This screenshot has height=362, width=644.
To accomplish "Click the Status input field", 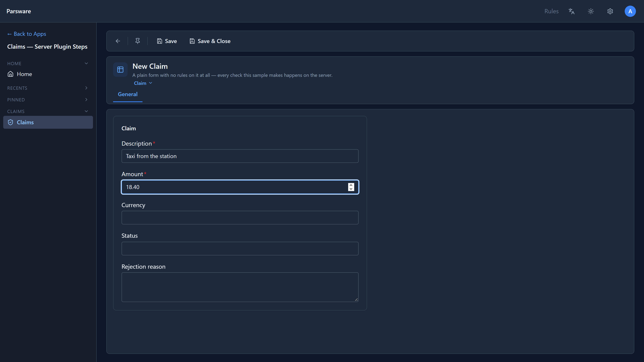I will tap(240, 249).
